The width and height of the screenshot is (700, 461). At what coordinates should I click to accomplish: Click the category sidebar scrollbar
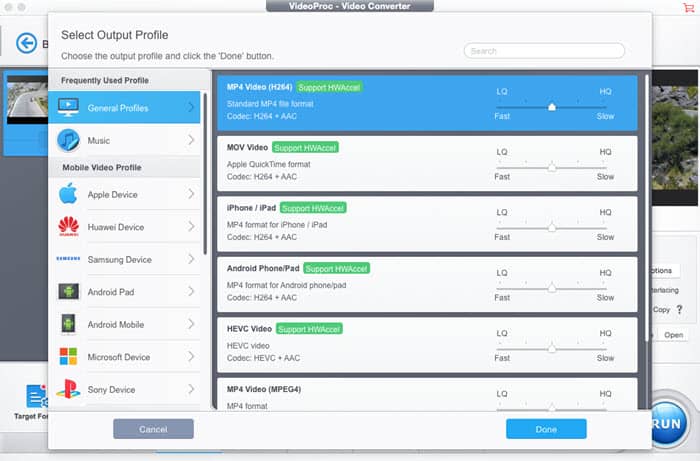tap(205, 174)
